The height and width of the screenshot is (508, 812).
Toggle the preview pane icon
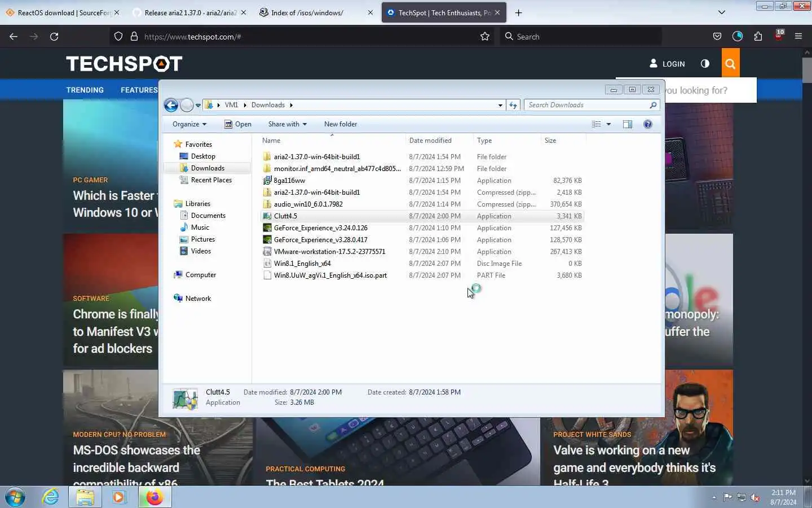(x=628, y=124)
